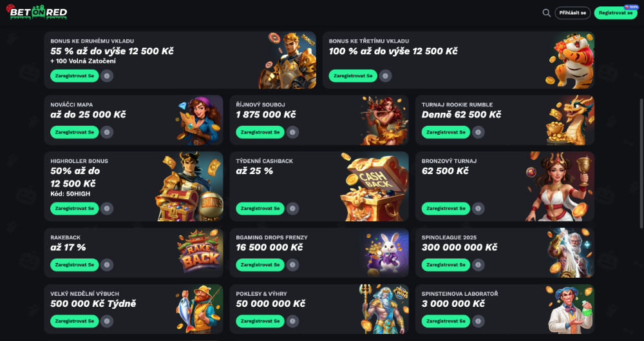Image resolution: width=644 pixels, height=341 pixels.
Task: Register on BGaming Drops Frenzy card
Action: pos(260,265)
